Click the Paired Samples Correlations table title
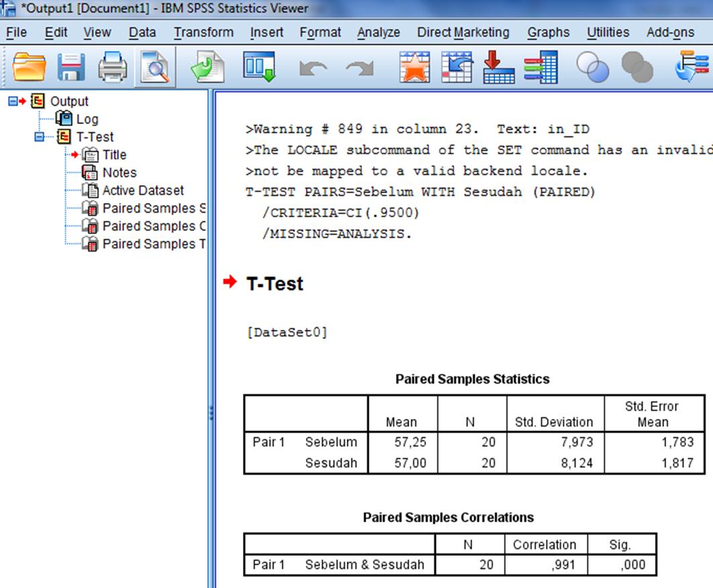The width and height of the screenshot is (713, 588). (448, 517)
